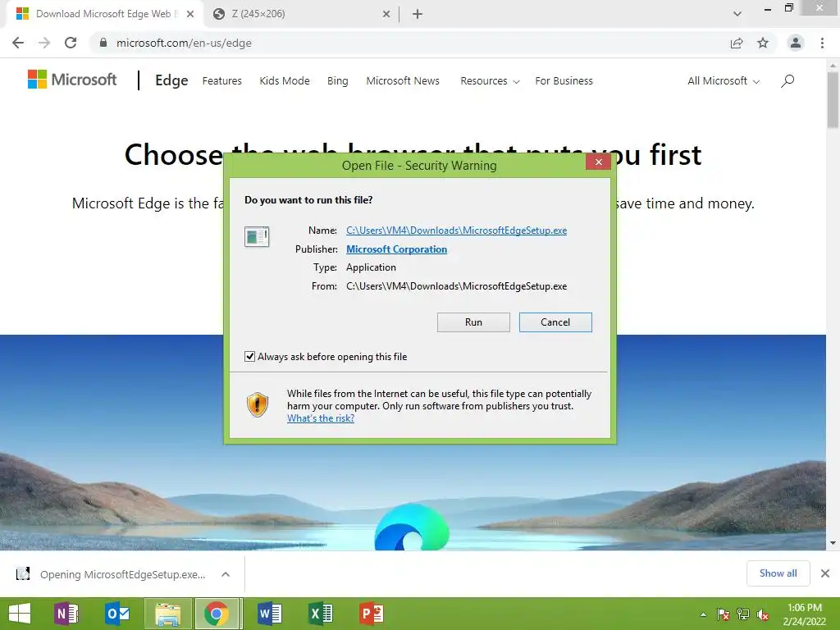Click the Opening MicrosoftEdgeSetup.exe download item

pos(122,574)
